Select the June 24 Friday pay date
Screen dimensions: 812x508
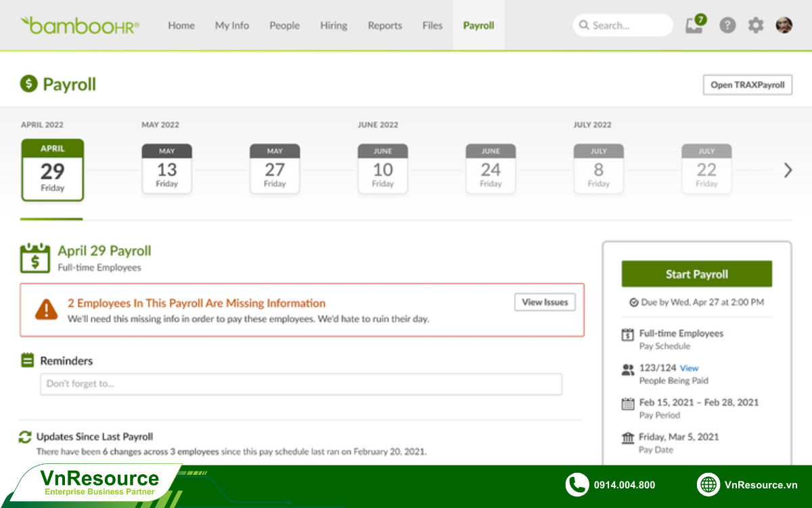(491, 169)
